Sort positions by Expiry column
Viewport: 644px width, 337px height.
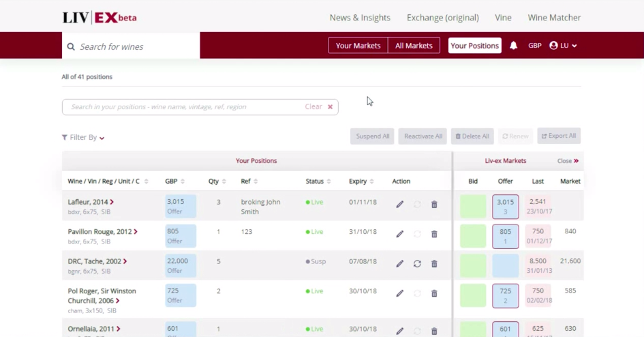[371, 181]
